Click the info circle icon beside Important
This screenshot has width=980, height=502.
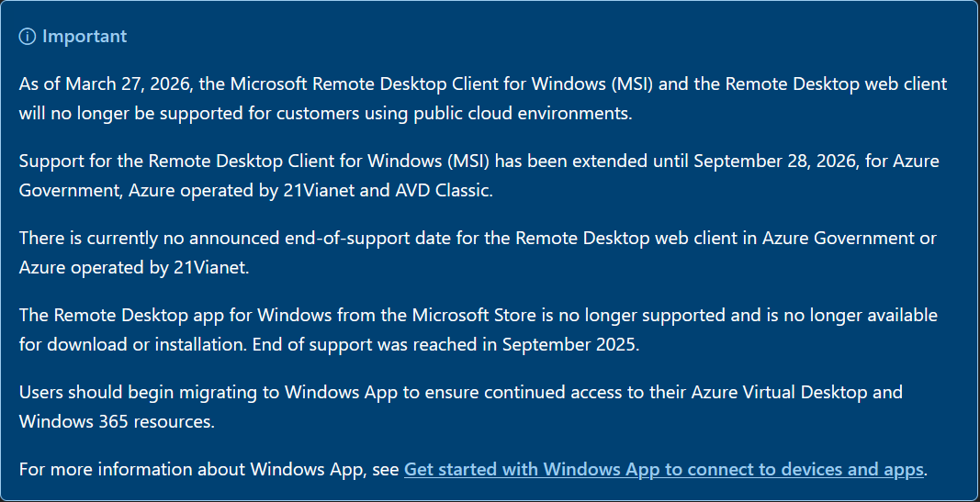click(x=28, y=37)
